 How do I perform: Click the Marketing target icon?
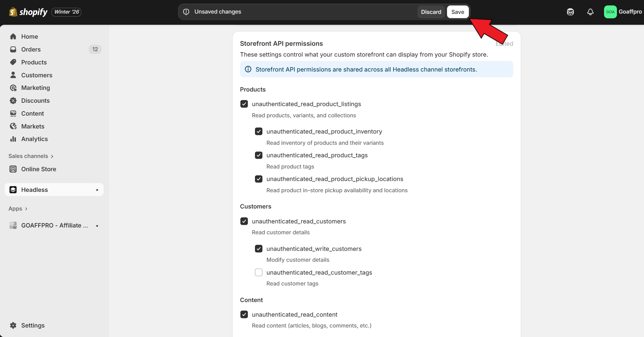pyautogui.click(x=13, y=88)
